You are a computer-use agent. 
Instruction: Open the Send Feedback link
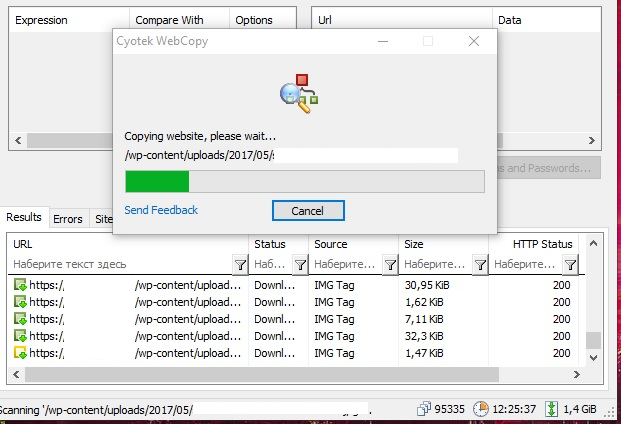161,210
